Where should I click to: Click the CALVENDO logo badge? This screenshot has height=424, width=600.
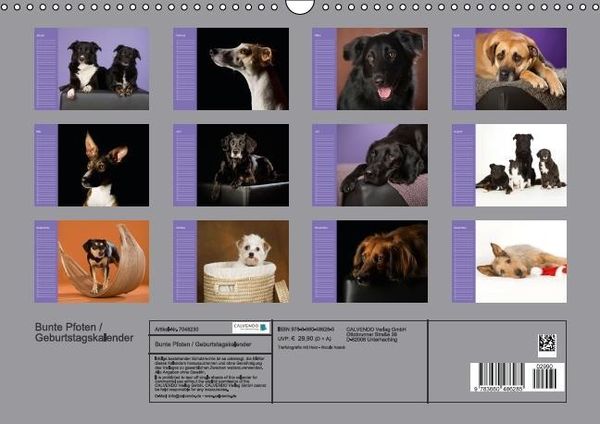(x=251, y=328)
